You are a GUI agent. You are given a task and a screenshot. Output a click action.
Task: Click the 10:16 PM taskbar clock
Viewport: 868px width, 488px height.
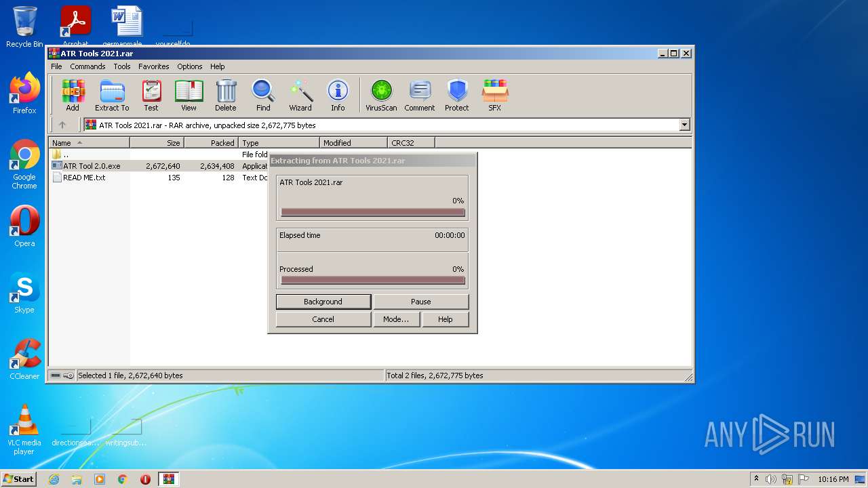(x=833, y=479)
